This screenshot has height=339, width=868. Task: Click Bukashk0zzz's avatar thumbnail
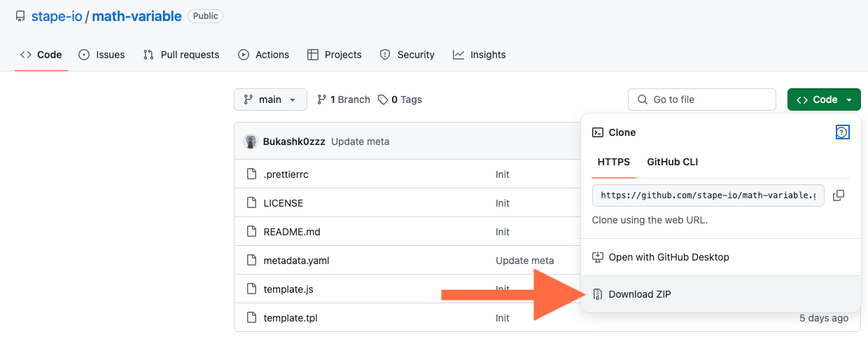point(251,141)
